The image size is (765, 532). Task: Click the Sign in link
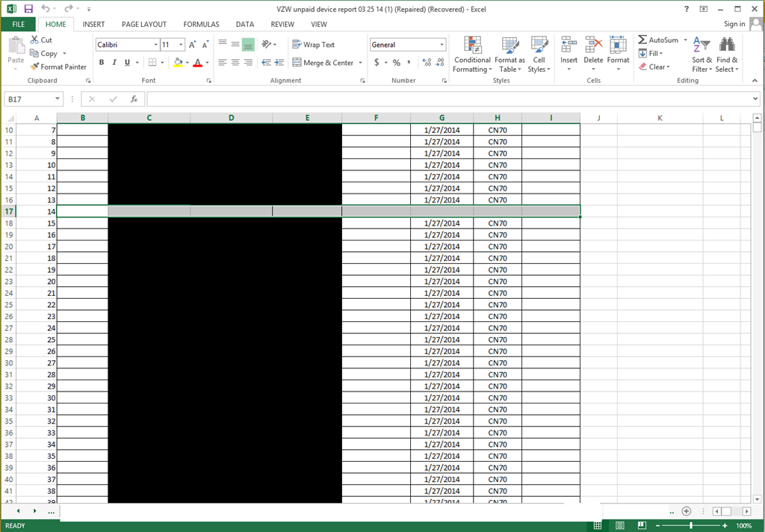[x=734, y=24]
